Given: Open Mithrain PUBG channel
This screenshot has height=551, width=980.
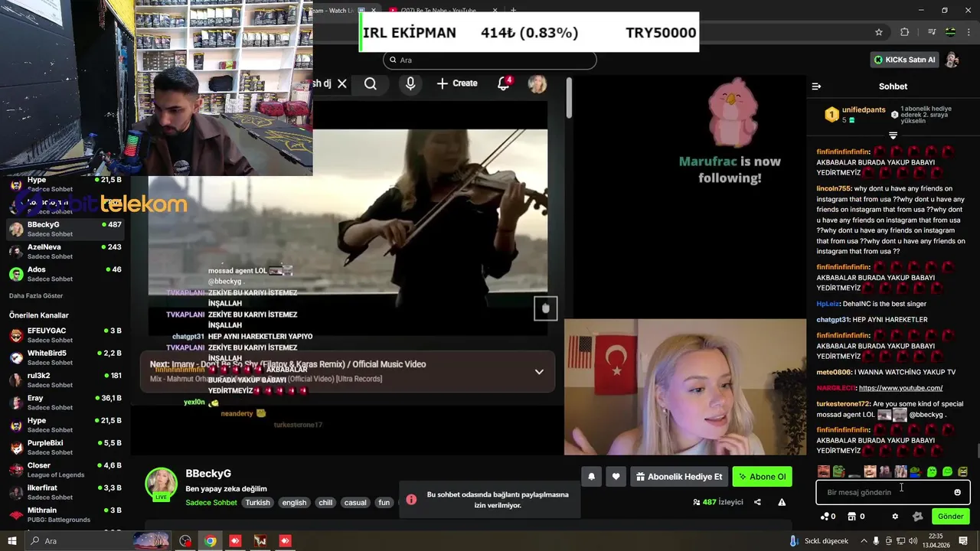Looking at the screenshot, I should (x=65, y=514).
